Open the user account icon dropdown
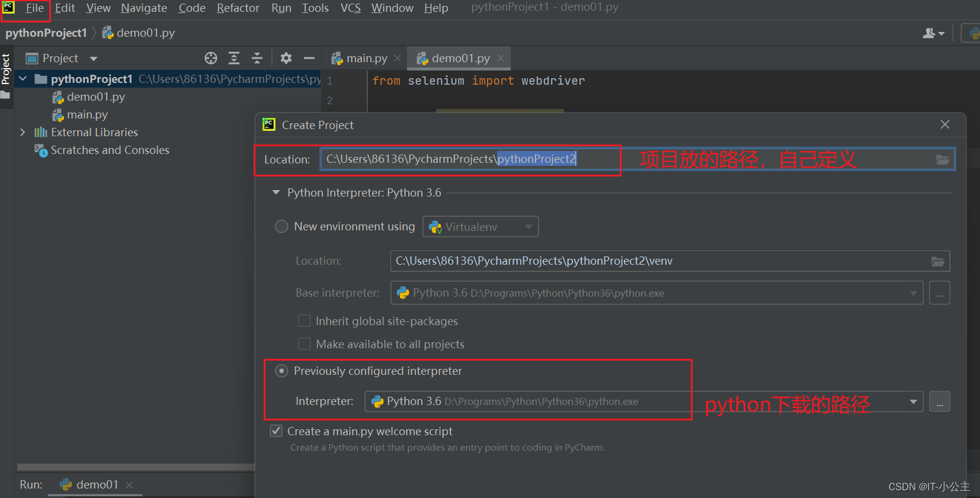 tap(934, 33)
